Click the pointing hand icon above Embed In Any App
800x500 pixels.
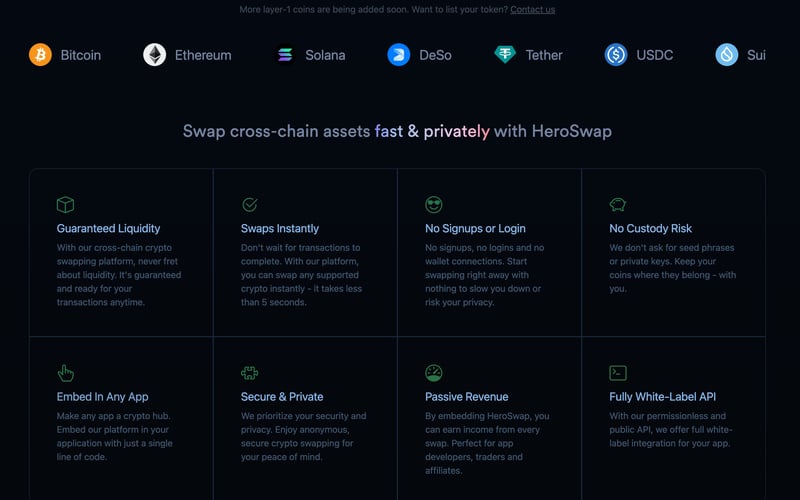coord(65,373)
